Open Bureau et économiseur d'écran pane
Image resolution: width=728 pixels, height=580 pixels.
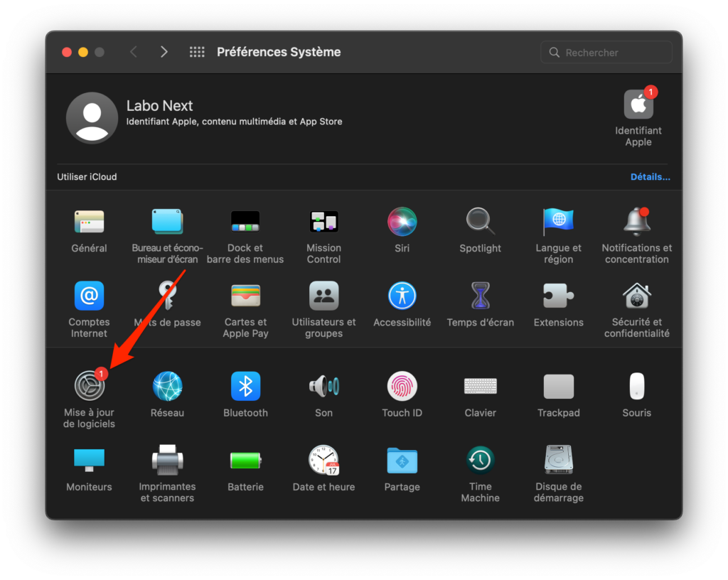(167, 222)
